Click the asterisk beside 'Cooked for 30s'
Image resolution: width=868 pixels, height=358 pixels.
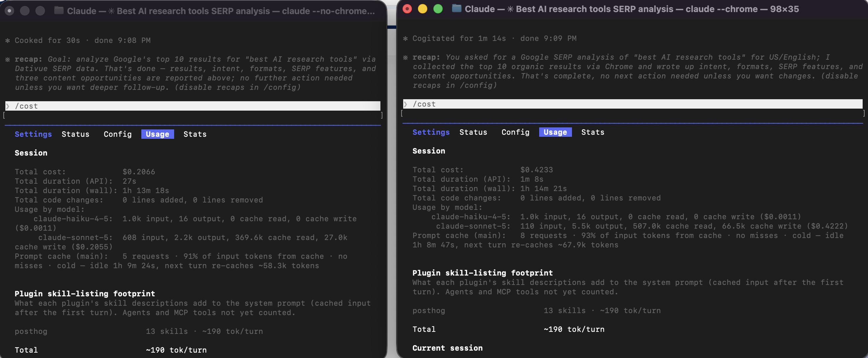pos(7,41)
